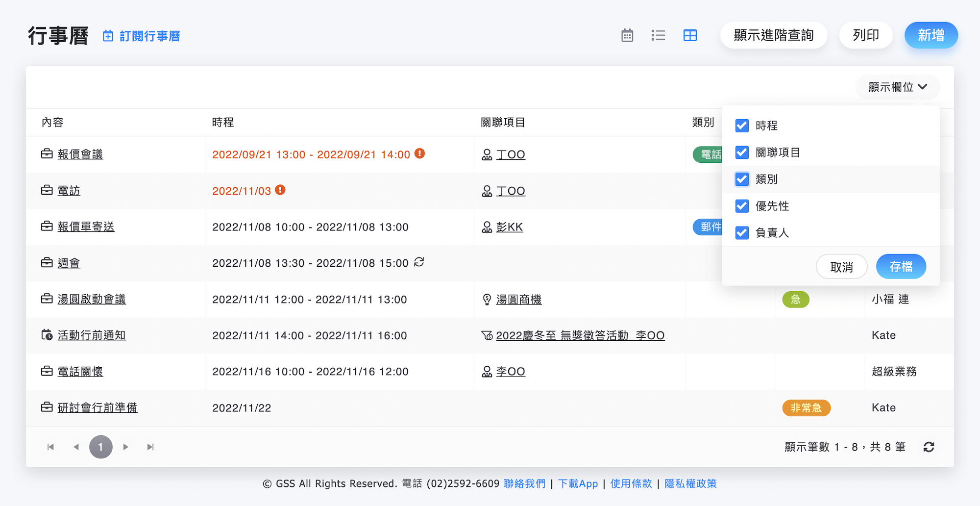Click the briefcase icon next to 週會
This screenshot has height=506, width=980.
tap(47, 263)
